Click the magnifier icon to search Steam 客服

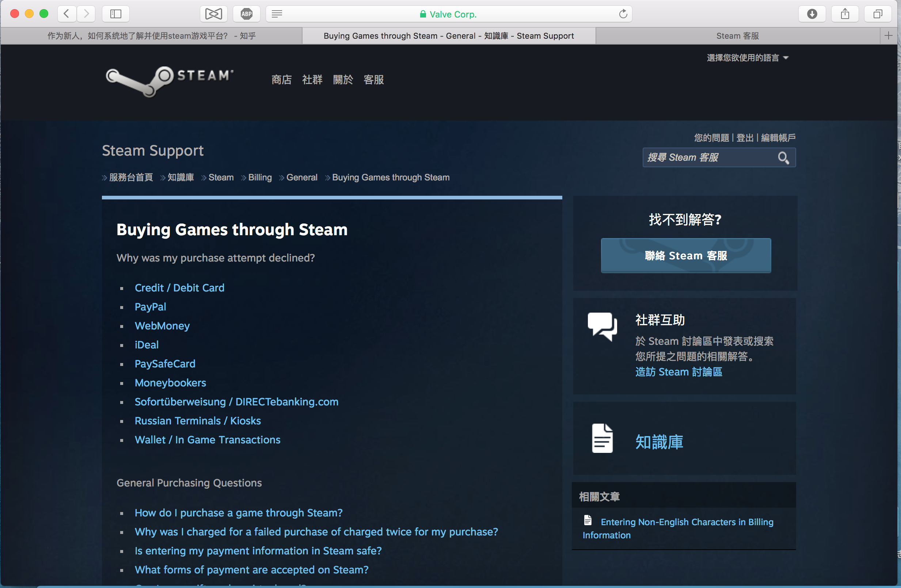[784, 157]
